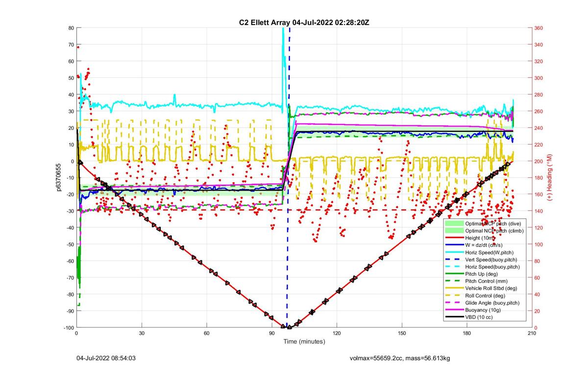Select legend entry 'Height (10m)'
Screen dimensions: 588x368
tap(480, 238)
